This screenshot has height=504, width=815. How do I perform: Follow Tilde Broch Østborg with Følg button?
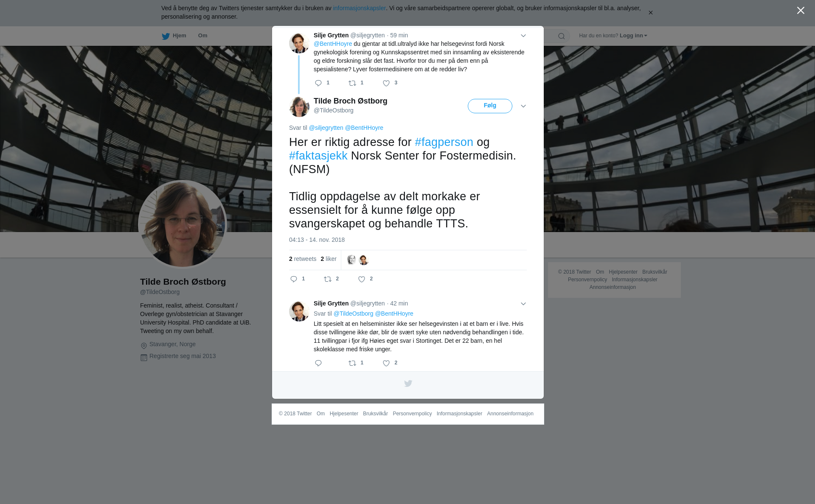tap(490, 106)
